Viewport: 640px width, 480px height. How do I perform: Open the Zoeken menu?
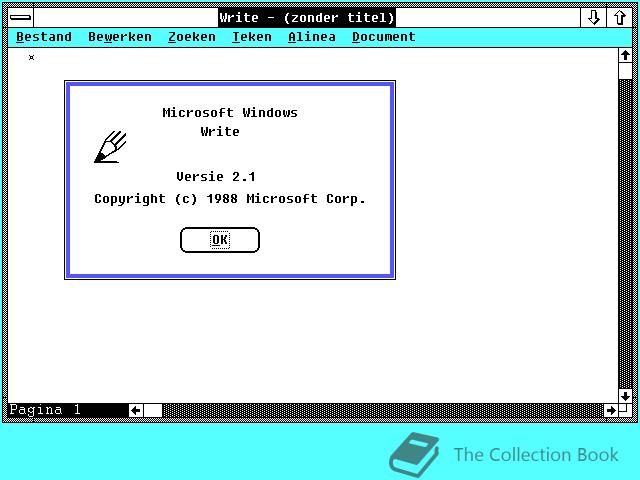tap(191, 37)
